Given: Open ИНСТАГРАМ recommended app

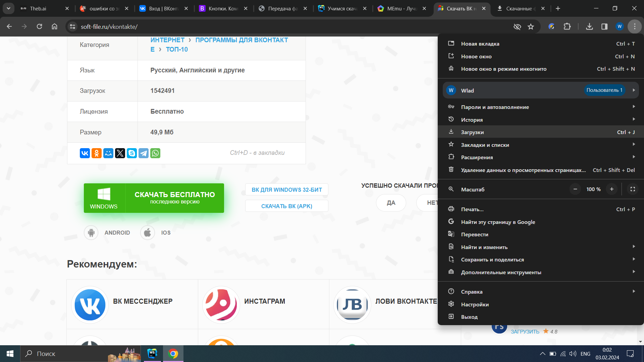Looking at the screenshot, I should click(x=264, y=304).
